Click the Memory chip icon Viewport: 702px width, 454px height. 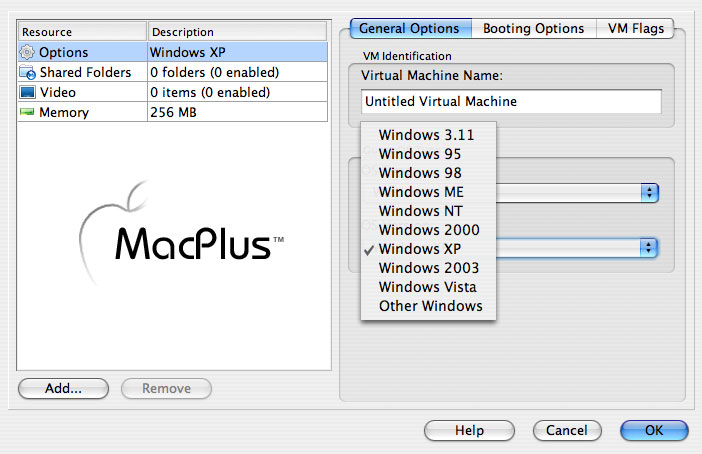point(27,112)
